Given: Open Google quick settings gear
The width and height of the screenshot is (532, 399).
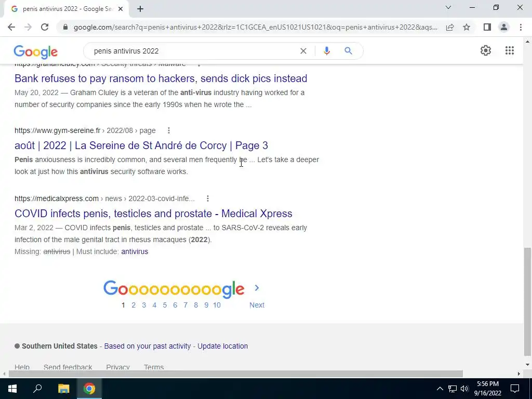Looking at the screenshot, I should click(486, 50).
